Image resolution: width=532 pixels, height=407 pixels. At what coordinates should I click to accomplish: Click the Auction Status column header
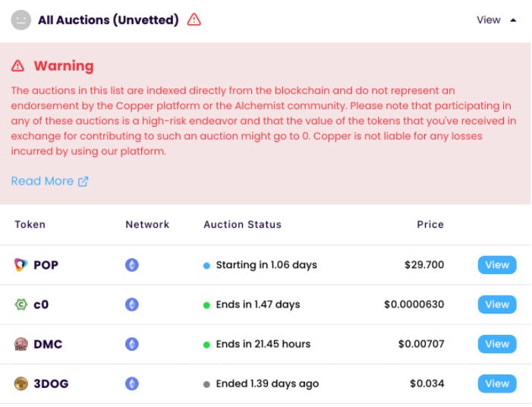click(x=242, y=224)
